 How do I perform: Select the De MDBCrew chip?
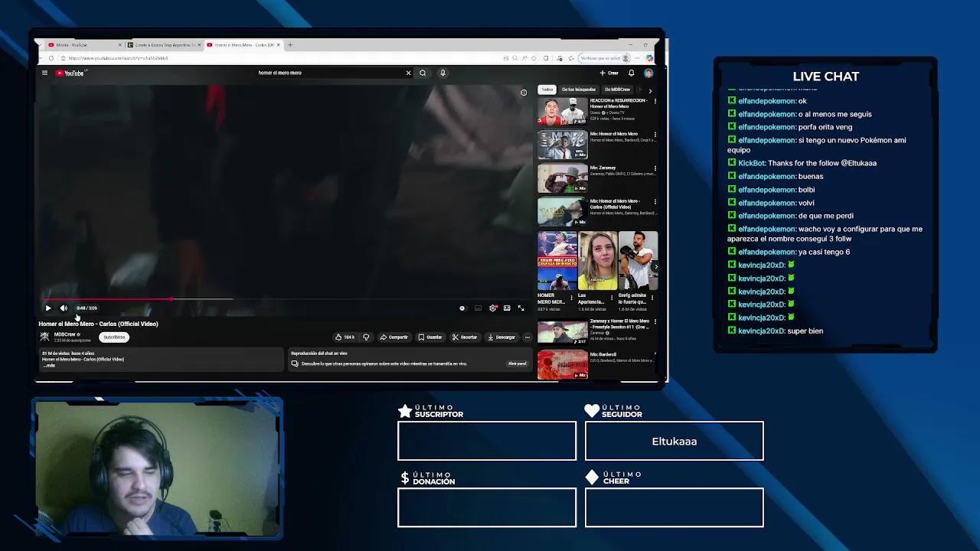click(617, 90)
